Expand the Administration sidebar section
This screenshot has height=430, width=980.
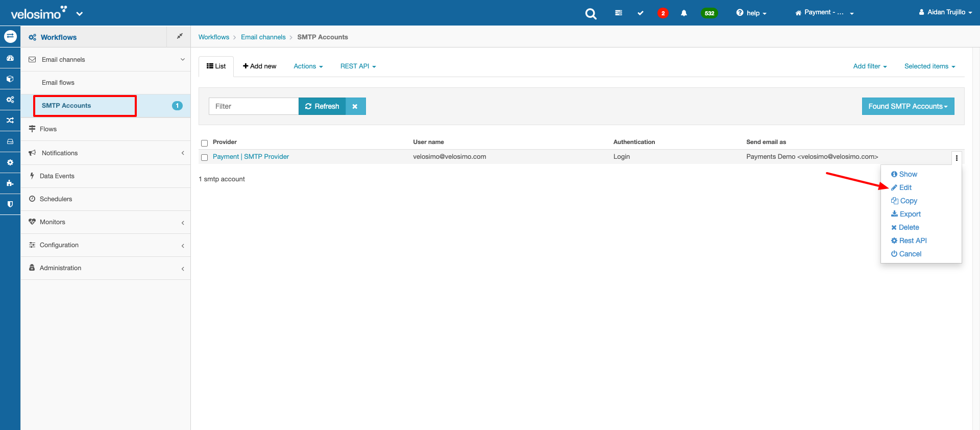pos(105,268)
